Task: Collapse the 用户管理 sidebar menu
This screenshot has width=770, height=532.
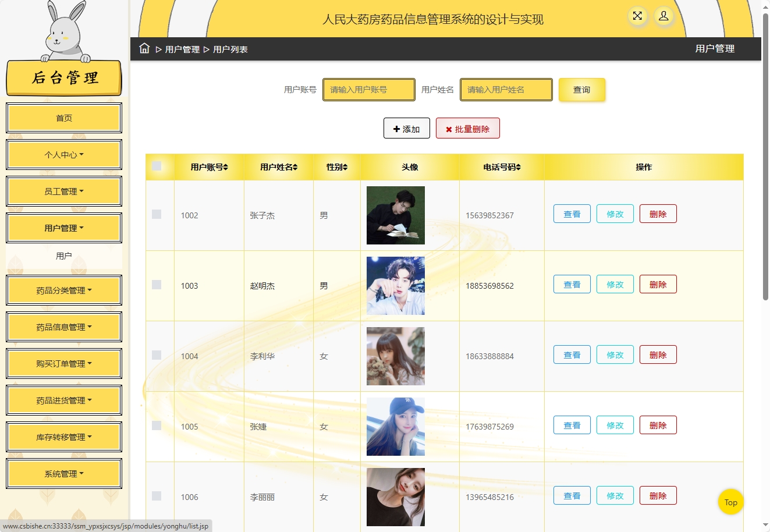Action: [x=64, y=228]
